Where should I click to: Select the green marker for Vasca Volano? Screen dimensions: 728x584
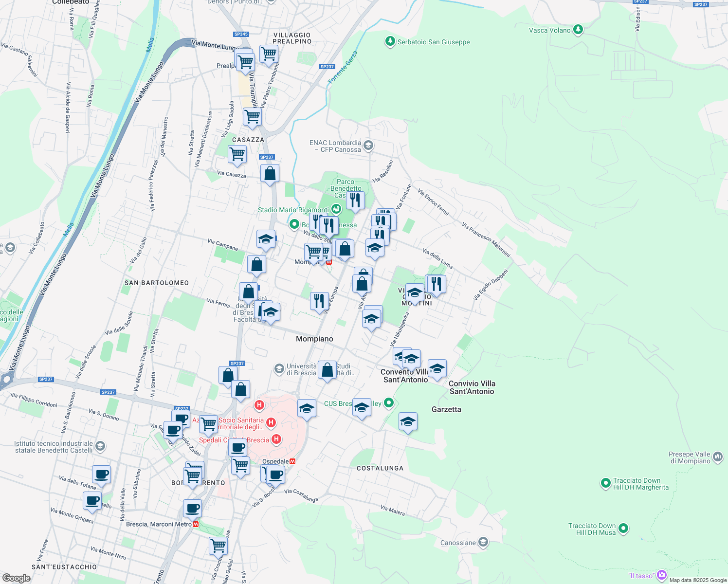coord(578,29)
